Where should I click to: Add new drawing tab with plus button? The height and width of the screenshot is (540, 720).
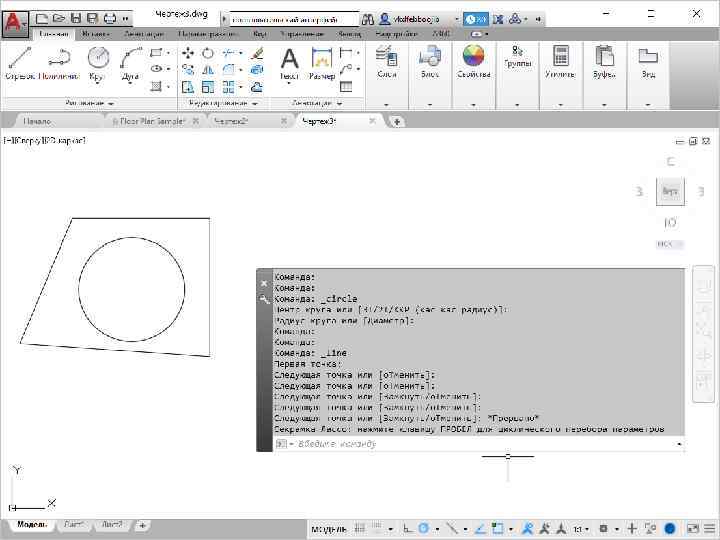tap(396, 122)
